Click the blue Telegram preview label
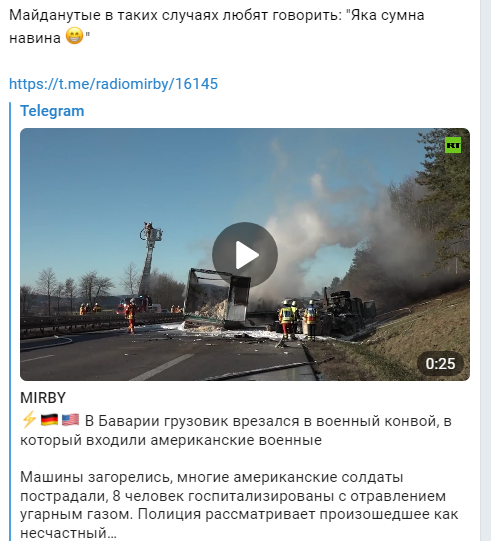Image resolution: width=491 pixels, height=541 pixels. (52, 111)
